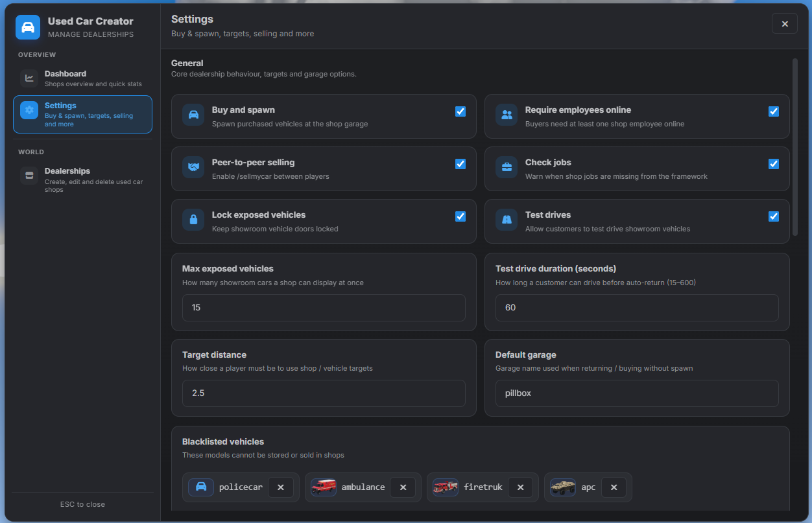Click the padlock icon for Lock exposed vehicles
Image resolution: width=812 pixels, height=523 pixels.
pos(193,220)
